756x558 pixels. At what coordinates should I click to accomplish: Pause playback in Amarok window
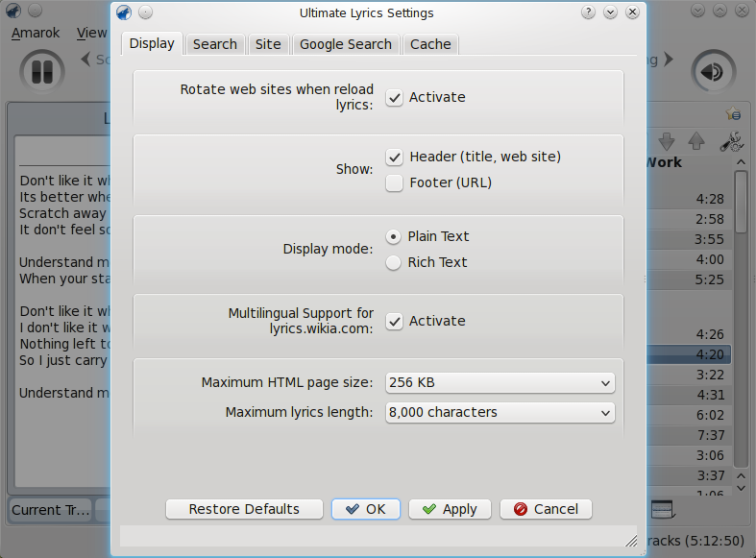(42, 72)
